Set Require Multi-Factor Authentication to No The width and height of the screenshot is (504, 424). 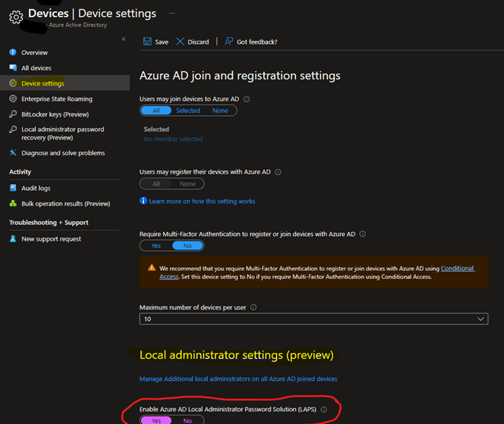187,246
